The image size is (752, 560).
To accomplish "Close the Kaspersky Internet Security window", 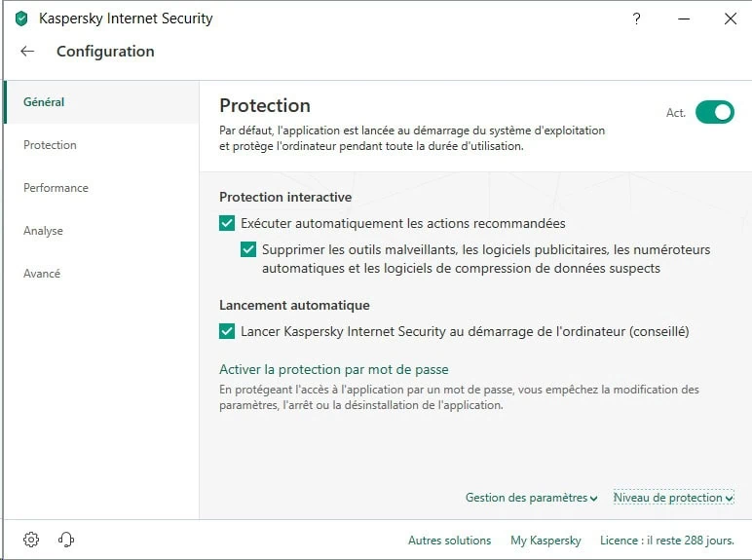I will point(731,19).
